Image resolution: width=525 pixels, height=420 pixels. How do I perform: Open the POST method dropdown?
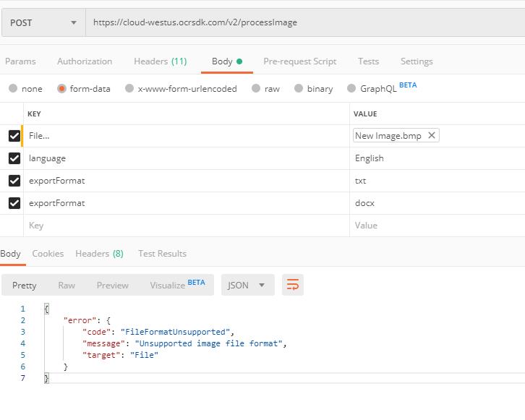pyautogui.click(x=43, y=22)
